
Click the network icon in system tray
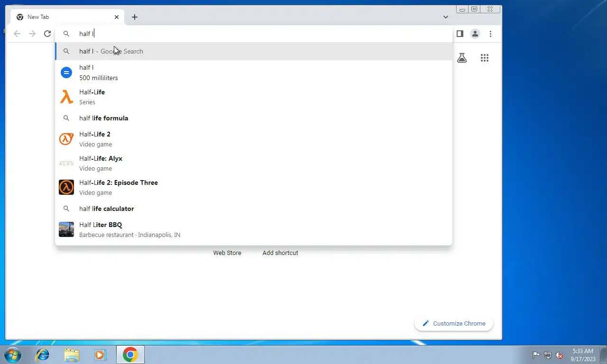pyautogui.click(x=548, y=355)
